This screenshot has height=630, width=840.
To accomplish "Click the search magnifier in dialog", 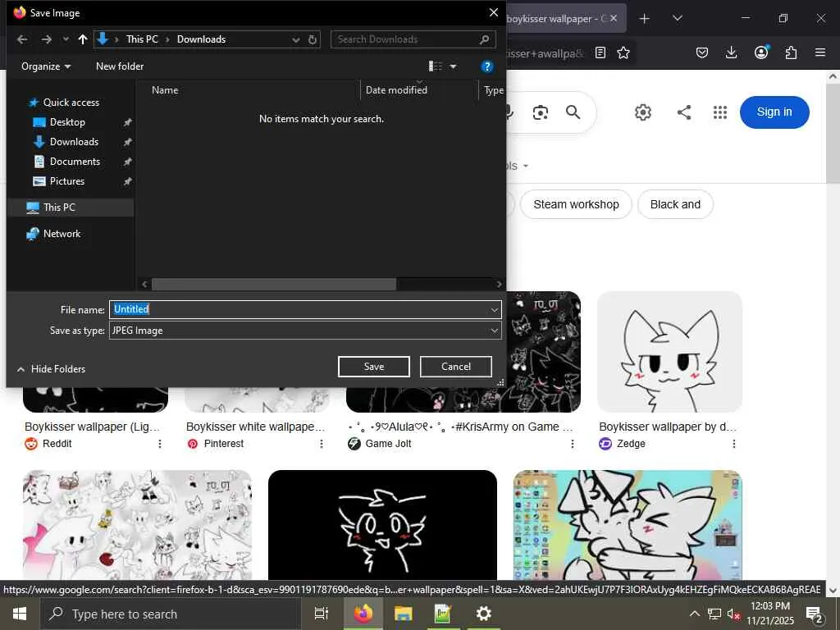I will coord(484,39).
